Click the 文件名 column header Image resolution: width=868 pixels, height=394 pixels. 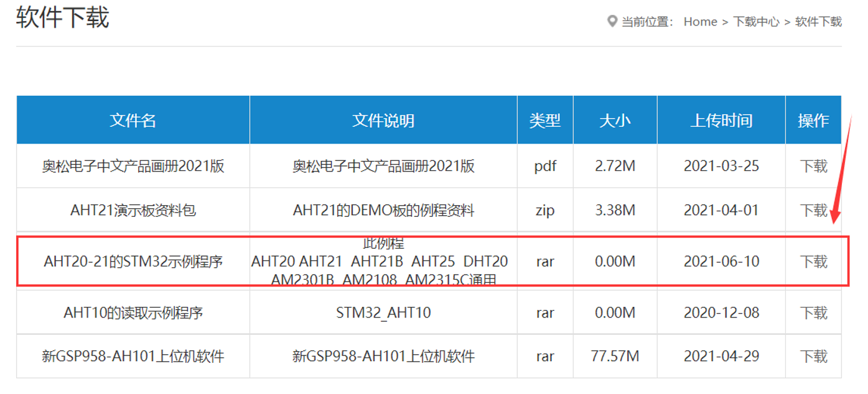coord(133,120)
